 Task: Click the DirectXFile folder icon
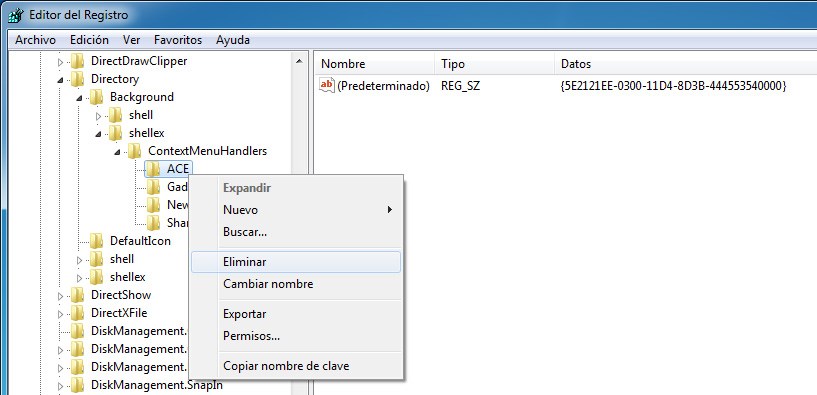pos(77,313)
